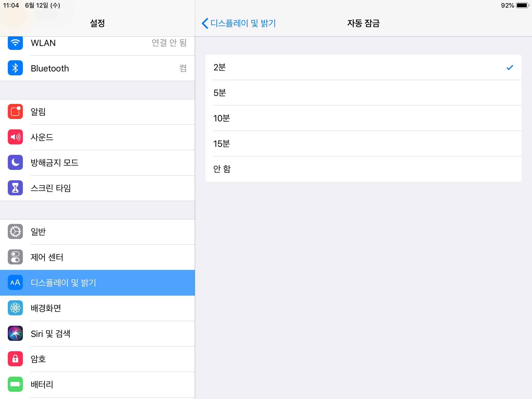Open 알림 settings

[x=97, y=112]
